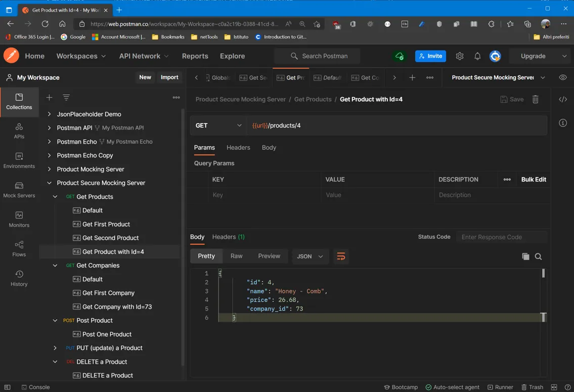Focus the Search Postman field

point(317,56)
